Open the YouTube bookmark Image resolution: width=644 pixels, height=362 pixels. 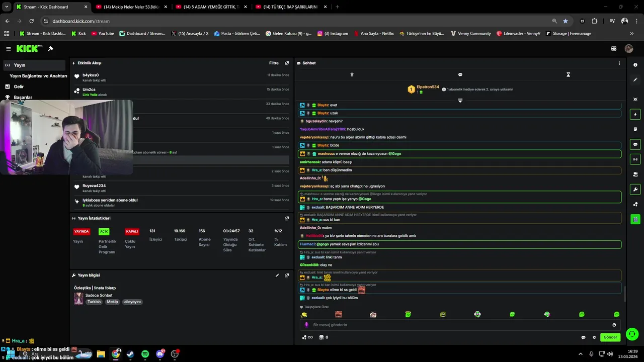point(102,34)
